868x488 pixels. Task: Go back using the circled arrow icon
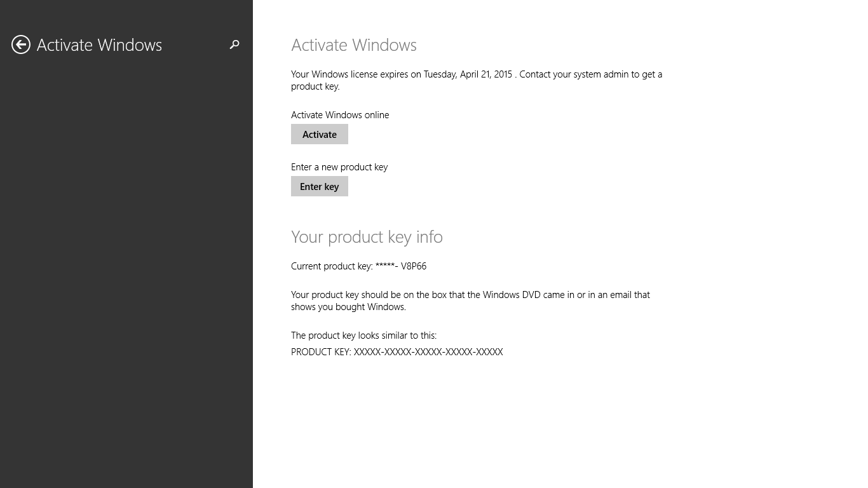pos(21,44)
